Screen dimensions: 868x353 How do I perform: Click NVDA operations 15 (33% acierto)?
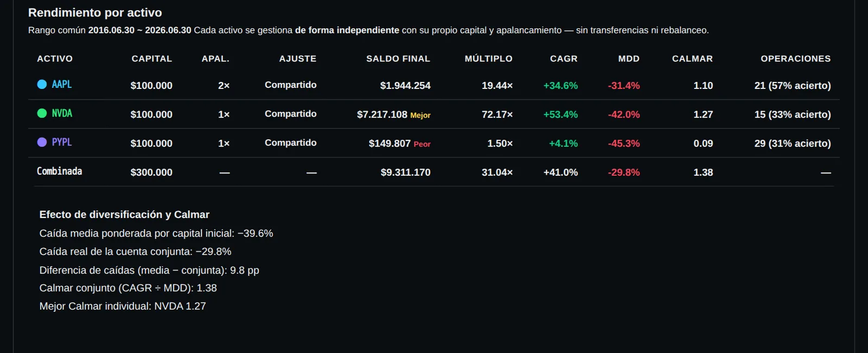point(793,114)
